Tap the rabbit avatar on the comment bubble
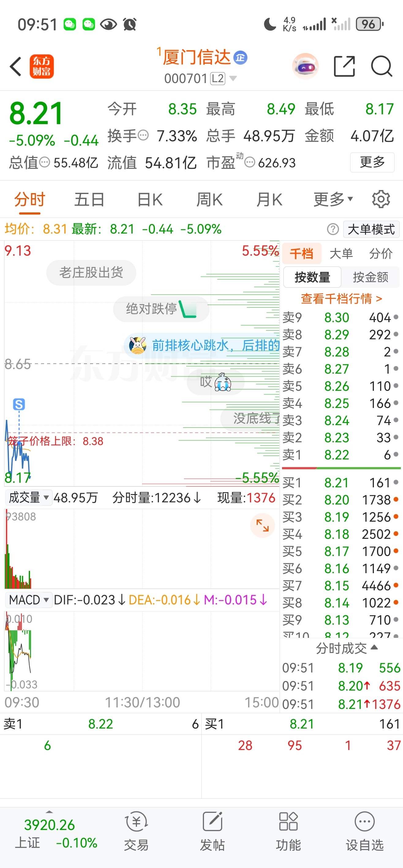Image resolution: width=403 pixels, height=868 pixels. pos(138,345)
